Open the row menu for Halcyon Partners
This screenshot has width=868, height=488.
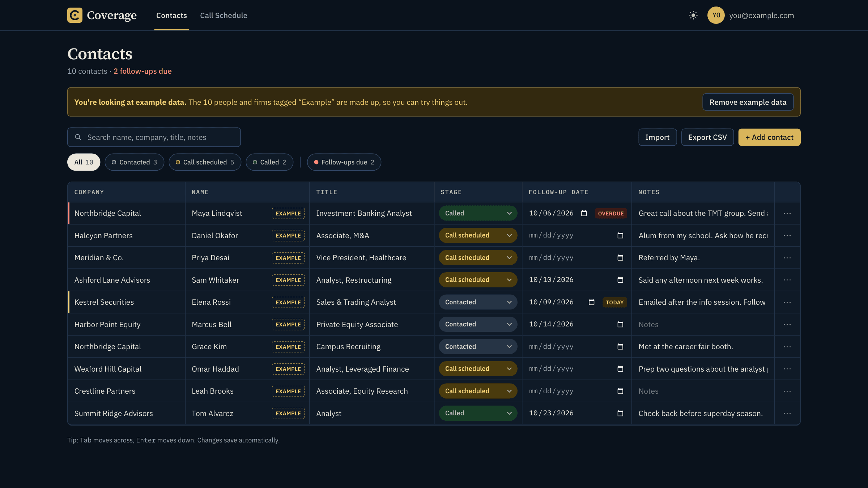point(787,235)
